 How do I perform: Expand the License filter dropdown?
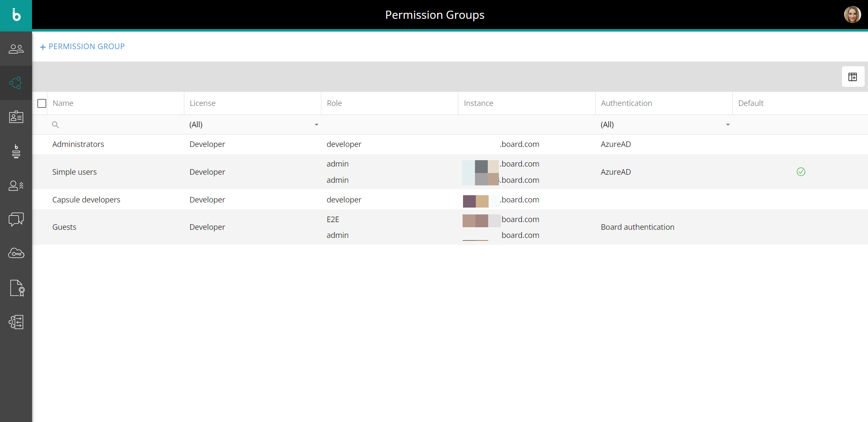(x=316, y=125)
